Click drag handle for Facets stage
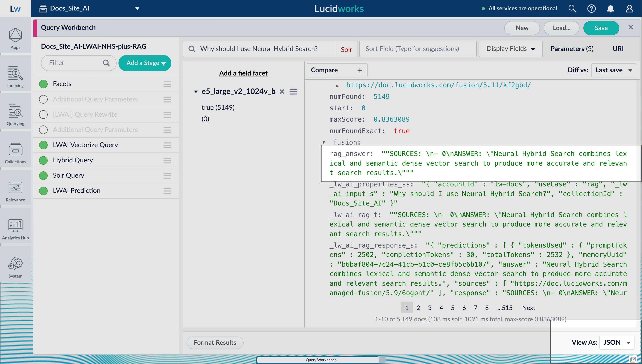The height and width of the screenshot is (364, 642). (x=167, y=84)
